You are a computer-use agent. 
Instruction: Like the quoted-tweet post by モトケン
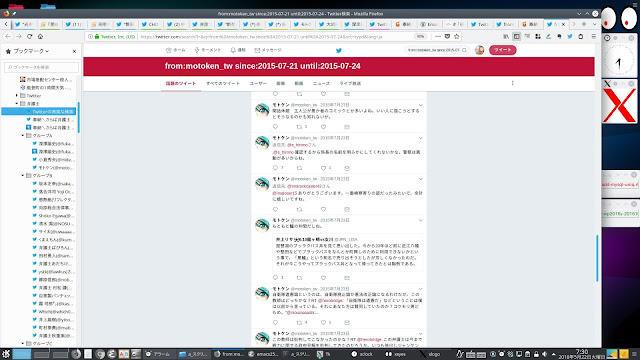pyautogui.click(x=323, y=278)
